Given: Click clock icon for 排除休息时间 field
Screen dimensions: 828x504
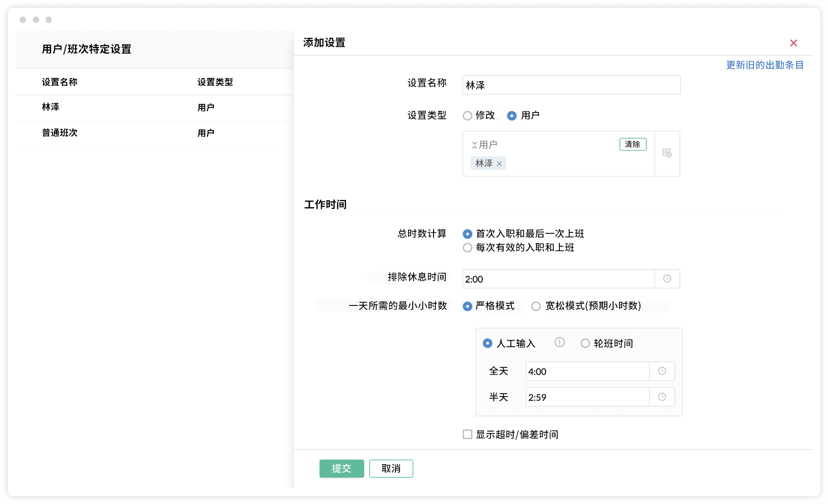Looking at the screenshot, I should coord(667,279).
